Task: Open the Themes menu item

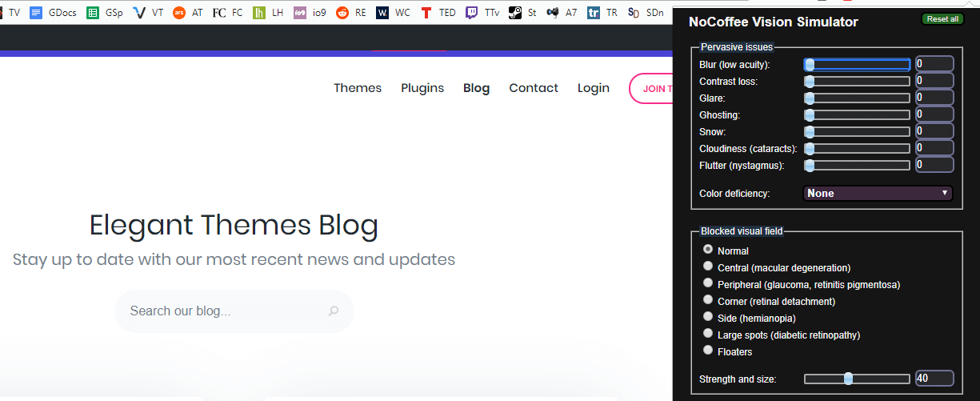Action: coord(358,88)
